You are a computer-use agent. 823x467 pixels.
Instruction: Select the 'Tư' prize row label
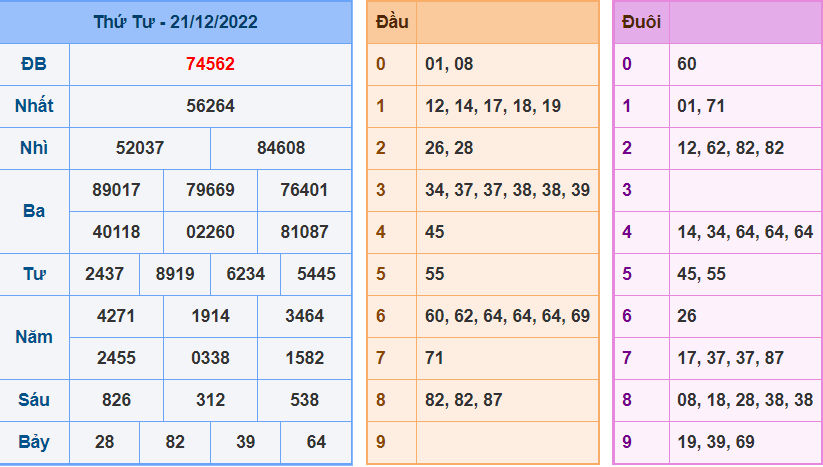pyautogui.click(x=34, y=274)
